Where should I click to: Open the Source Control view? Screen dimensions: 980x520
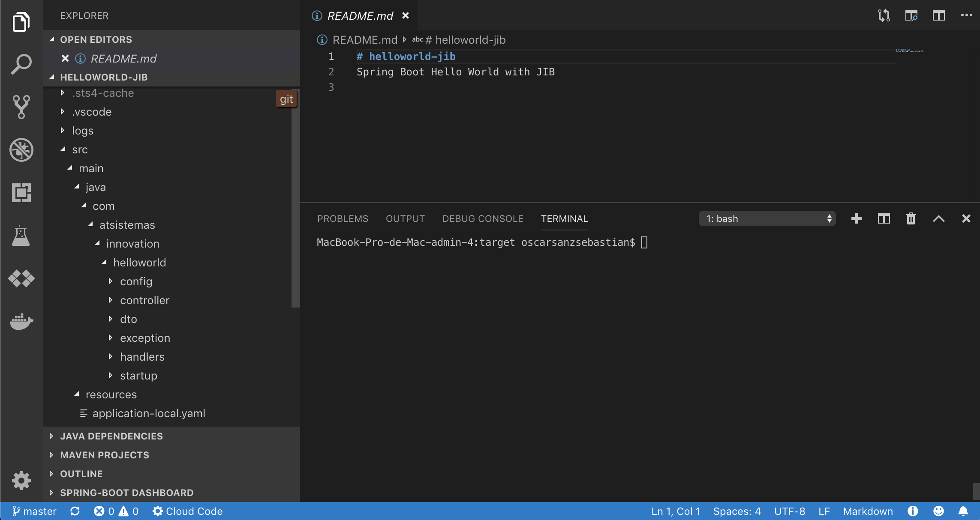tap(21, 107)
